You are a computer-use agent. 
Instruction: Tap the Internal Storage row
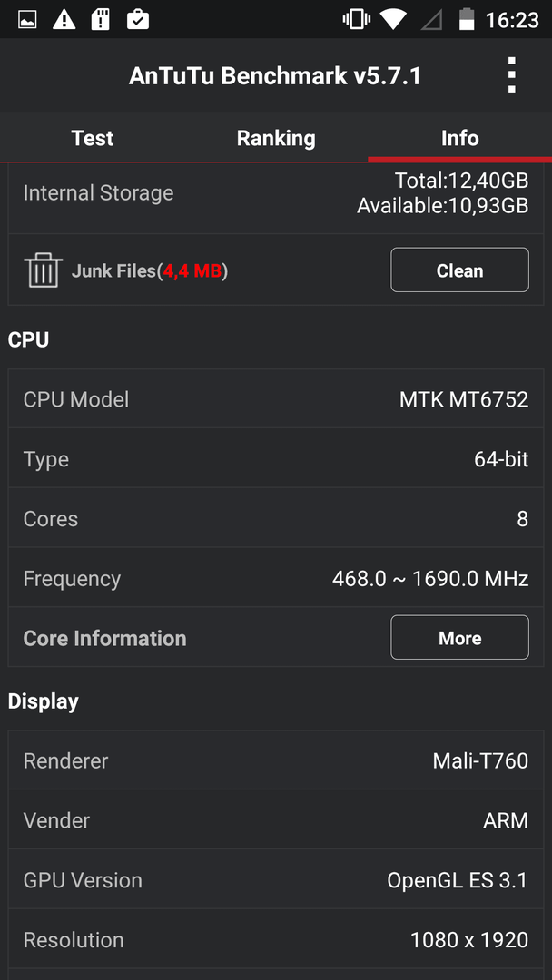276,192
